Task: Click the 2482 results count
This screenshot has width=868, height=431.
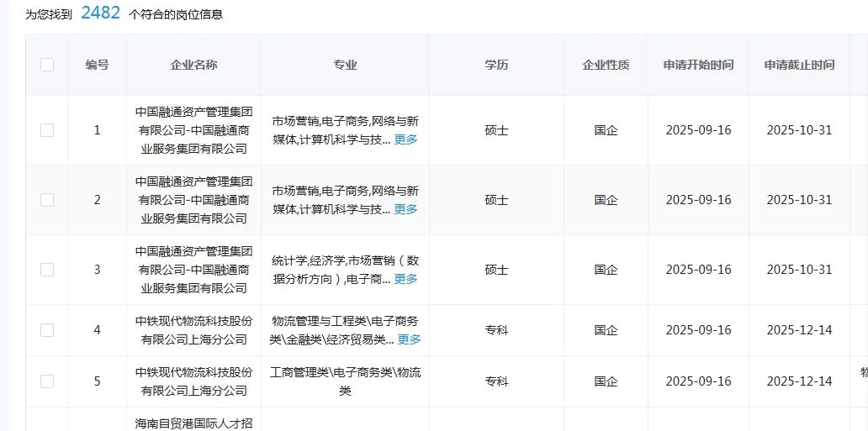Action: click(100, 13)
